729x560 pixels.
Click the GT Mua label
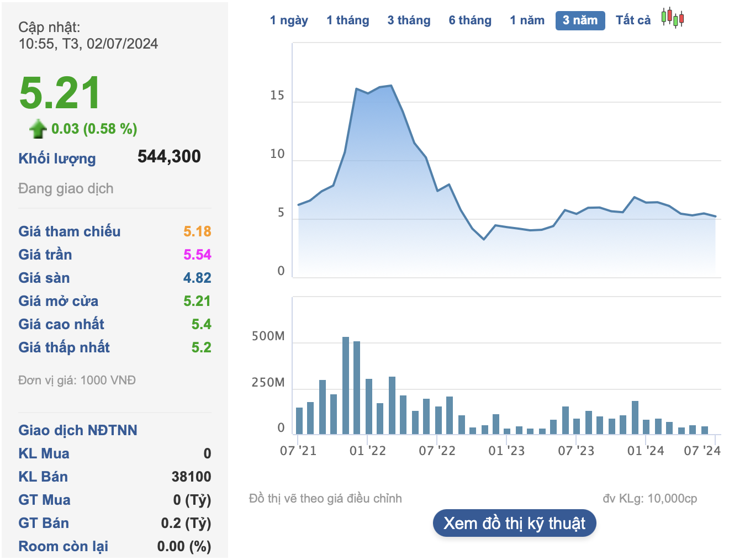[x=44, y=500]
